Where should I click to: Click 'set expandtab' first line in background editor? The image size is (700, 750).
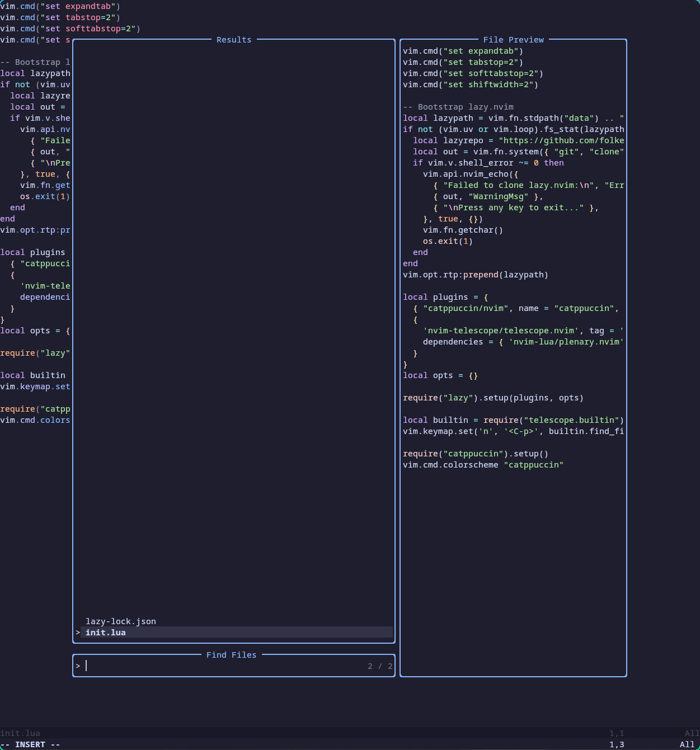click(60, 6)
